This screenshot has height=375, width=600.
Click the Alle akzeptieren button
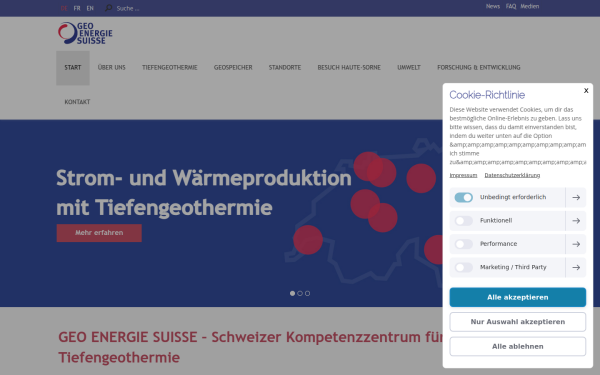click(517, 297)
